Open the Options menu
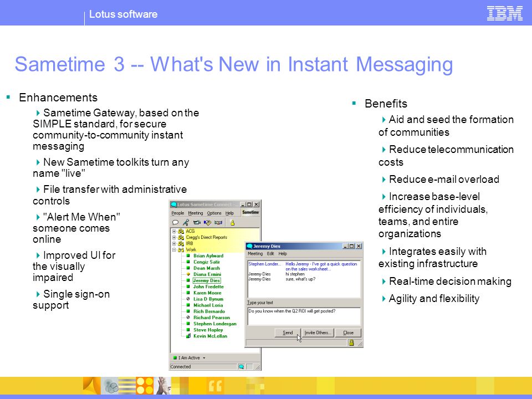532x399 pixels. click(x=214, y=213)
